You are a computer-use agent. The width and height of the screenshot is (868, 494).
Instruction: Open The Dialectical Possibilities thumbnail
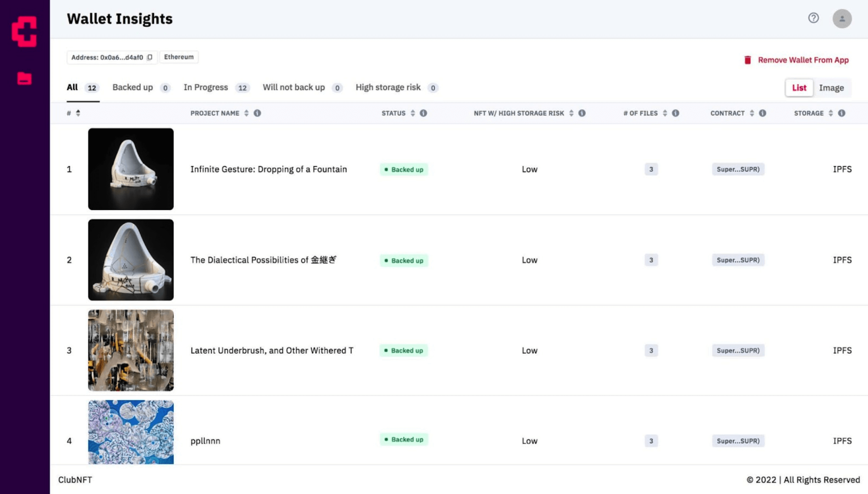point(131,260)
